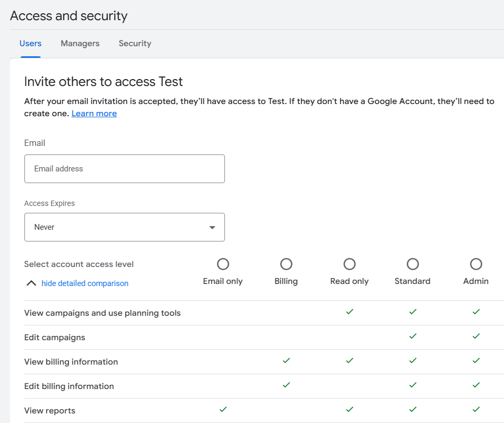504x423 pixels.
Task: Click the checkmark under Admin for Edit campaigns
Action: coord(476,336)
